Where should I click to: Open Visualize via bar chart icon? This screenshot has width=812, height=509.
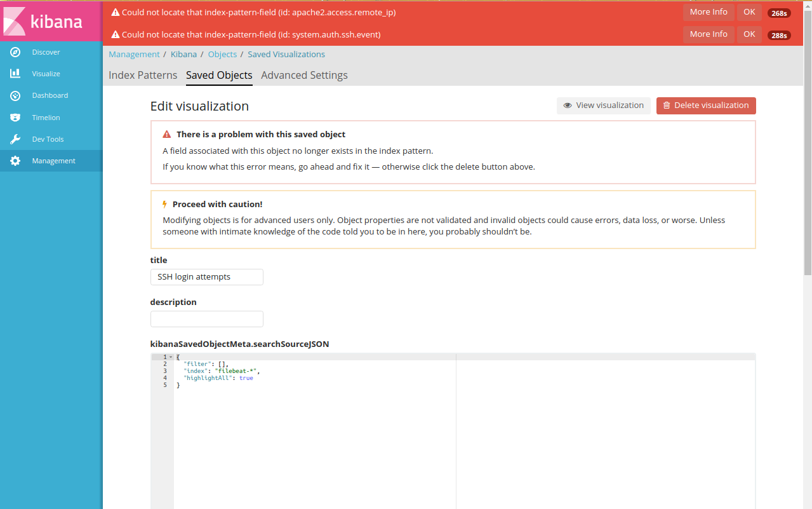coord(15,74)
